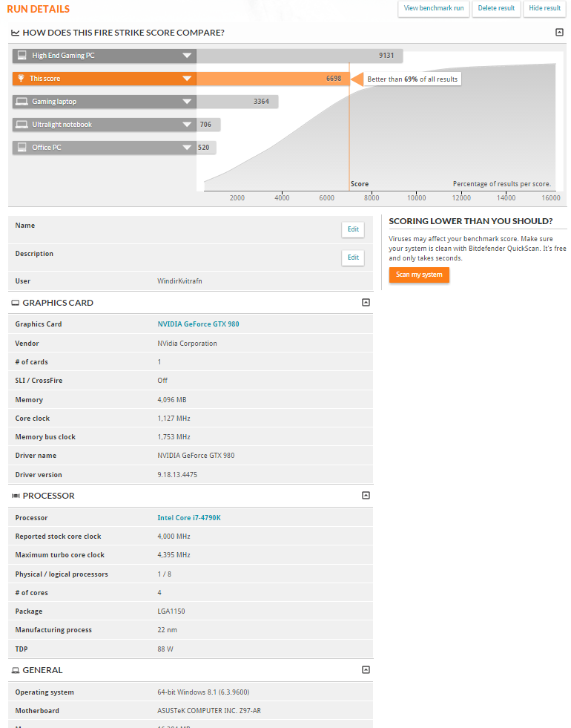Screen dimensions: 571x728
Task: Open the High End Gaming PC dropdown arrow
Action: [187, 55]
